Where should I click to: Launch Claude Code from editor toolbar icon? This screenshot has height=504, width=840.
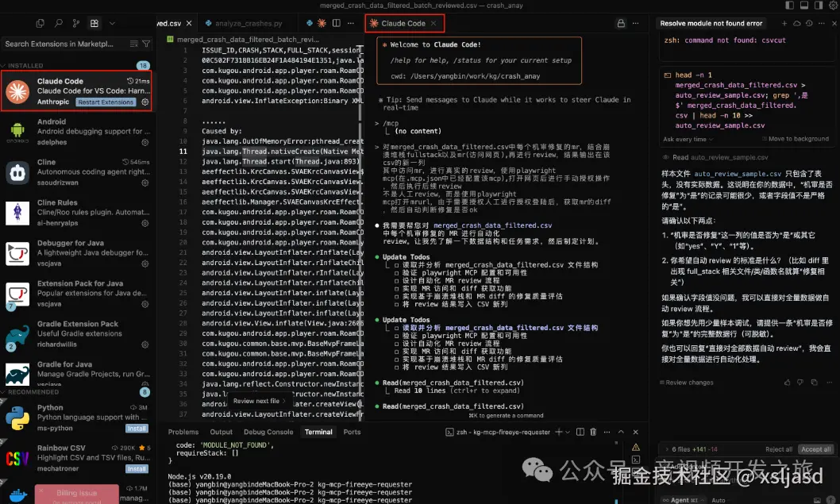pos(322,23)
